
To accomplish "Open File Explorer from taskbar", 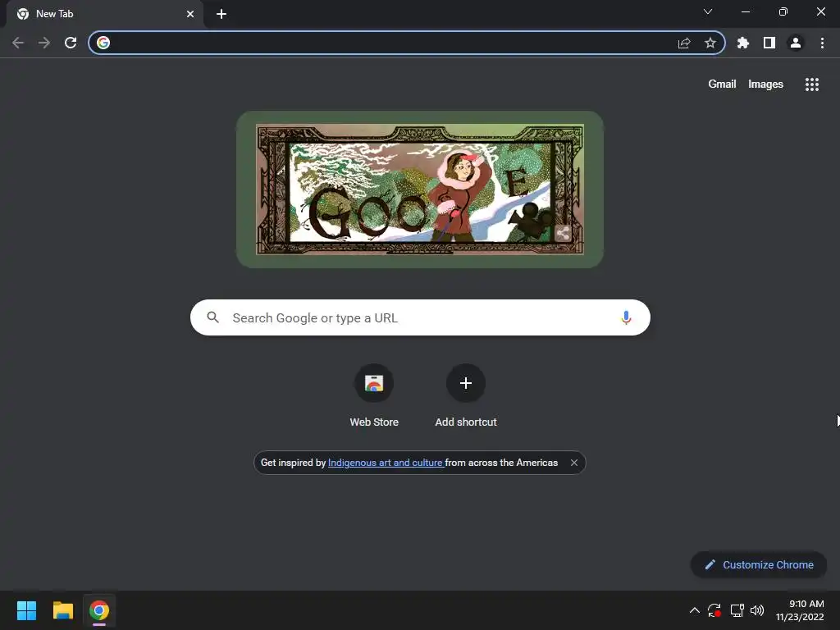I will [62, 610].
